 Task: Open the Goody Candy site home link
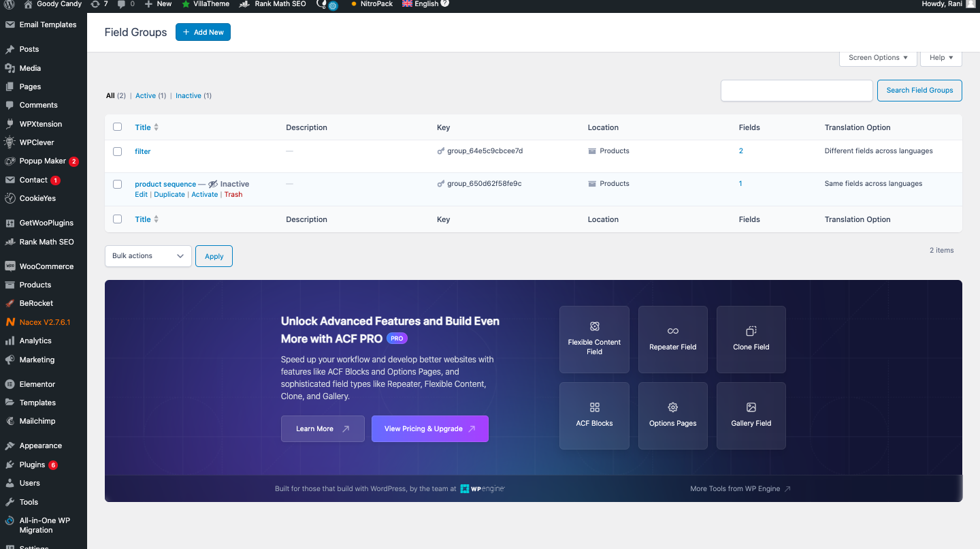[52, 4]
